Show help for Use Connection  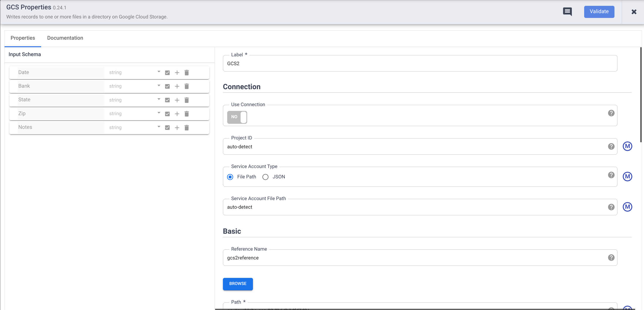611,113
